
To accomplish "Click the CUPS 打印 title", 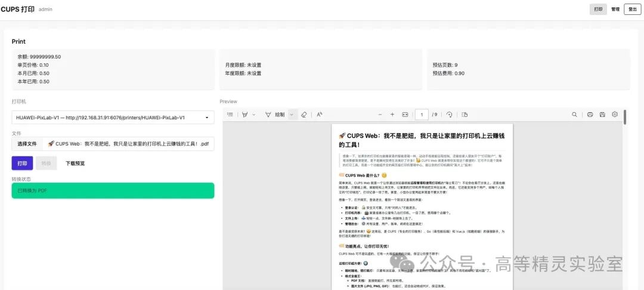I will pyautogui.click(x=18, y=9).
